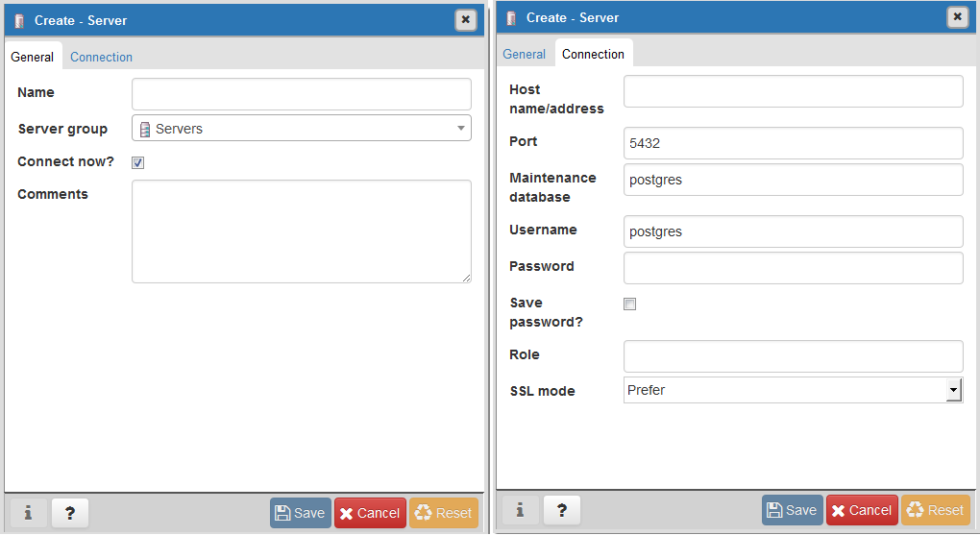Viewport: 980px width, 535px height.
Task: Click the info icon in the General dialog
Action: pyautogui.click(x=28, y=513)
